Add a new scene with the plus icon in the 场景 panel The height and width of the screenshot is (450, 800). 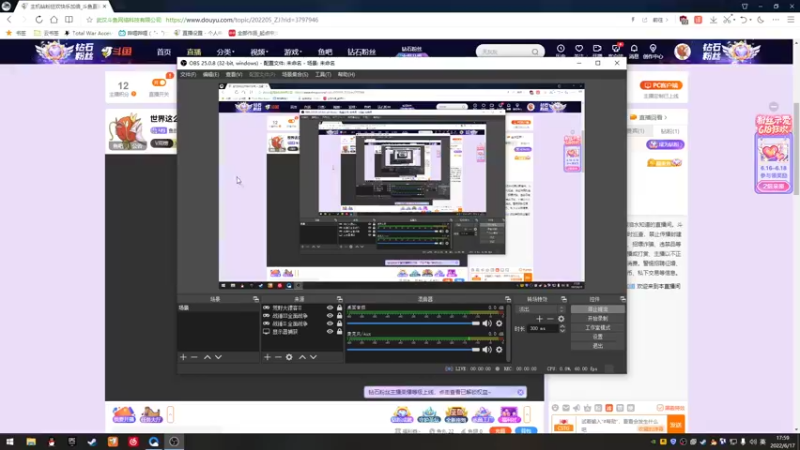click(183, 357)
